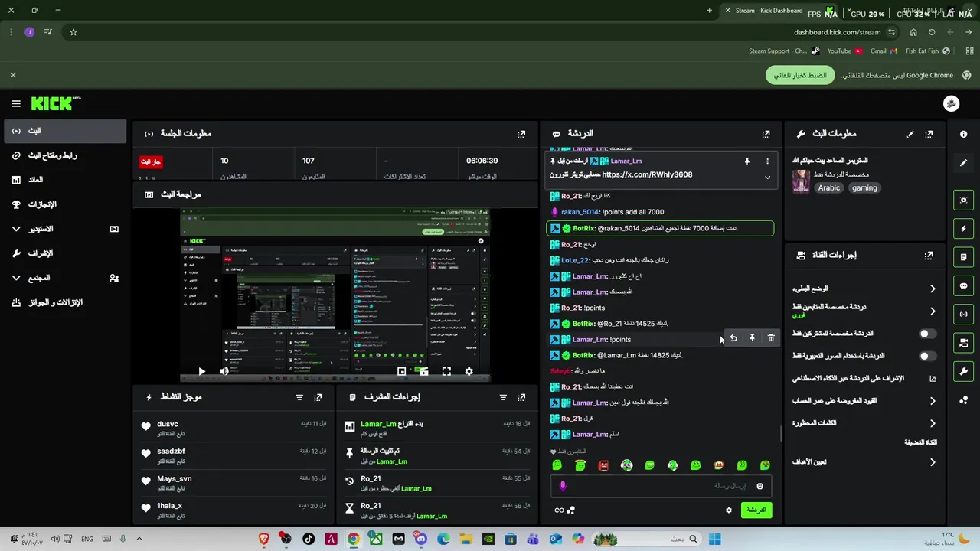Image resolution: width=980 pixels, height=551 pixels.
Task: Open AI chat moderation external link
Action: (x=933, y=378)
